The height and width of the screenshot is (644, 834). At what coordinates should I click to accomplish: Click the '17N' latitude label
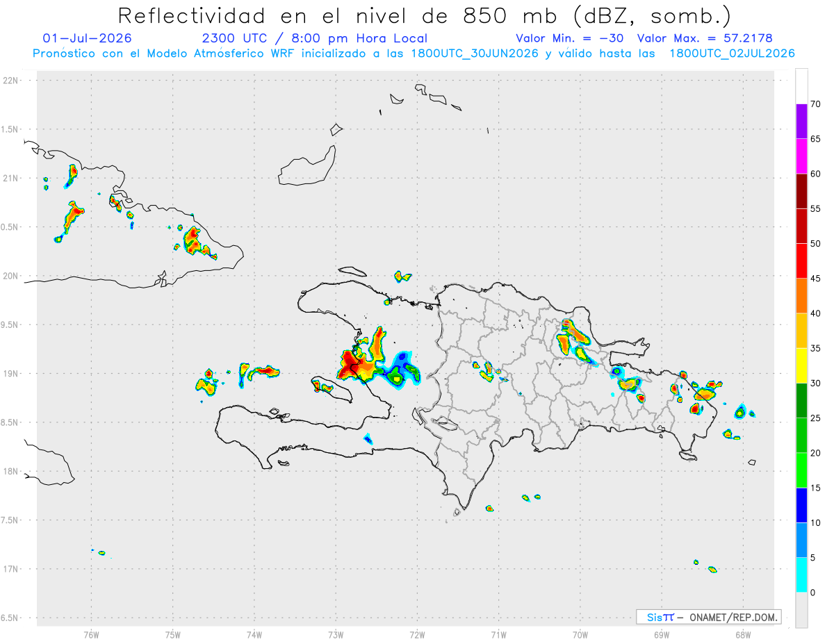[x=11, y=569]
